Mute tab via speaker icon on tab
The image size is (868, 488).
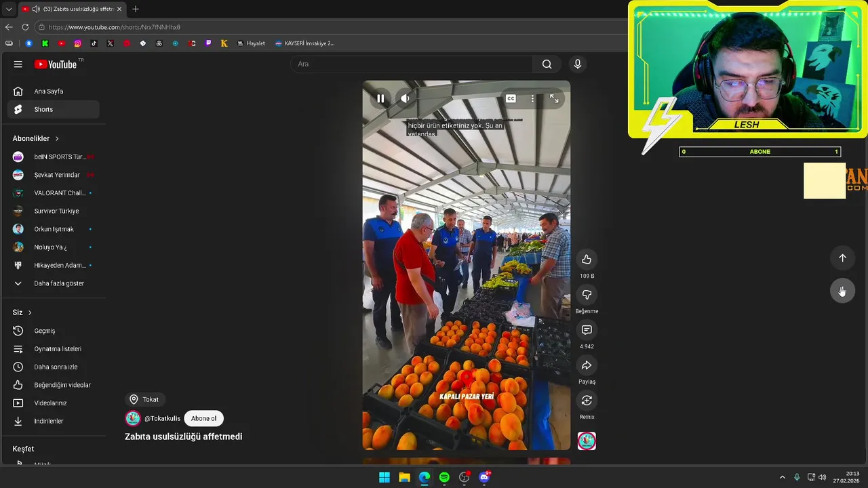[35, 9]
